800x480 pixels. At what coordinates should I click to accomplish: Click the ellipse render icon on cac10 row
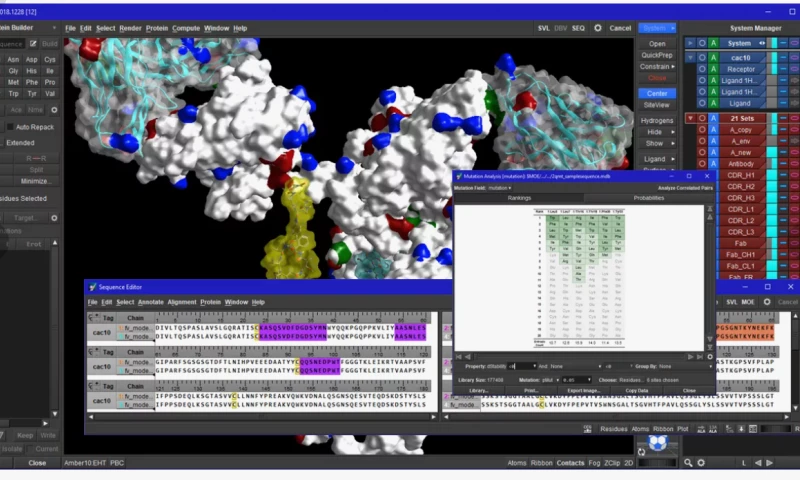pyautogui.click(x=794, y=58)
